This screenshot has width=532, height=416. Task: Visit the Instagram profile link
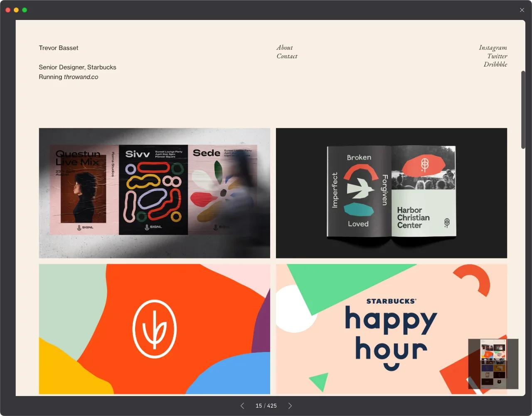[x=493, y=47]
